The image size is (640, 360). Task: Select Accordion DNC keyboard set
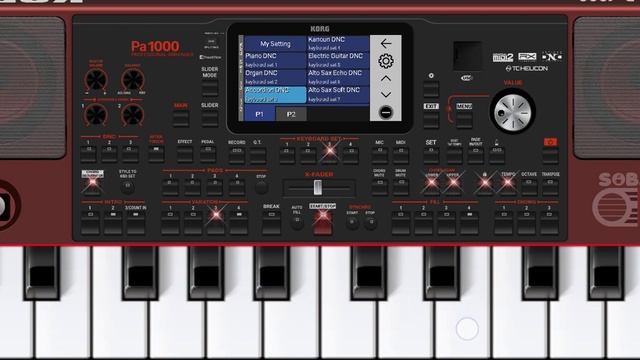[275, 94]
